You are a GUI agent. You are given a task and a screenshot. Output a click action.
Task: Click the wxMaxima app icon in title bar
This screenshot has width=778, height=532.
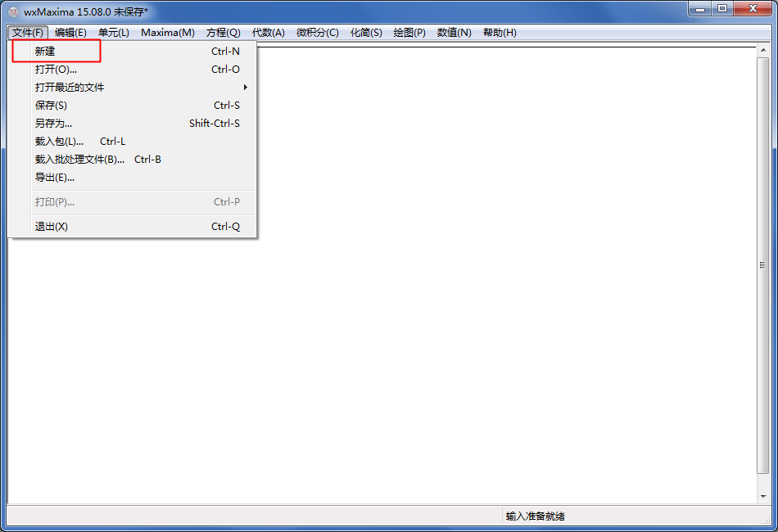[13, 11]
